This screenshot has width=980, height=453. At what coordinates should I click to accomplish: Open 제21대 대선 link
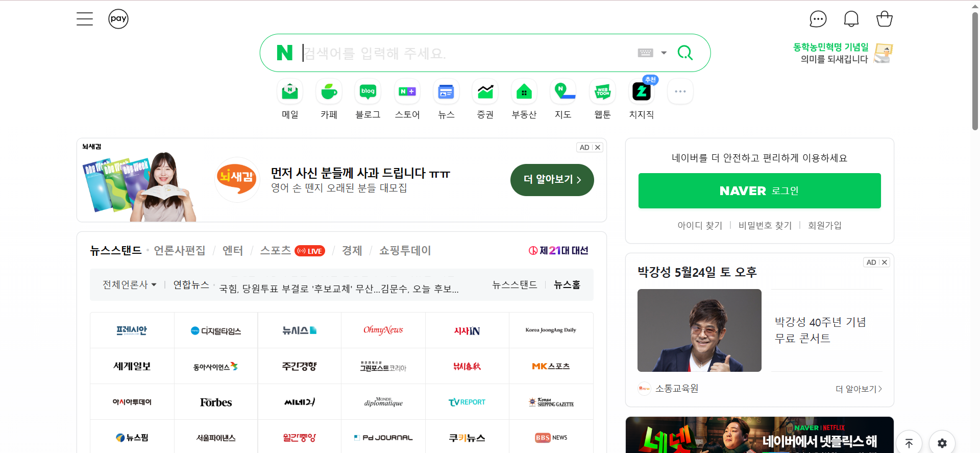[558, 250]
